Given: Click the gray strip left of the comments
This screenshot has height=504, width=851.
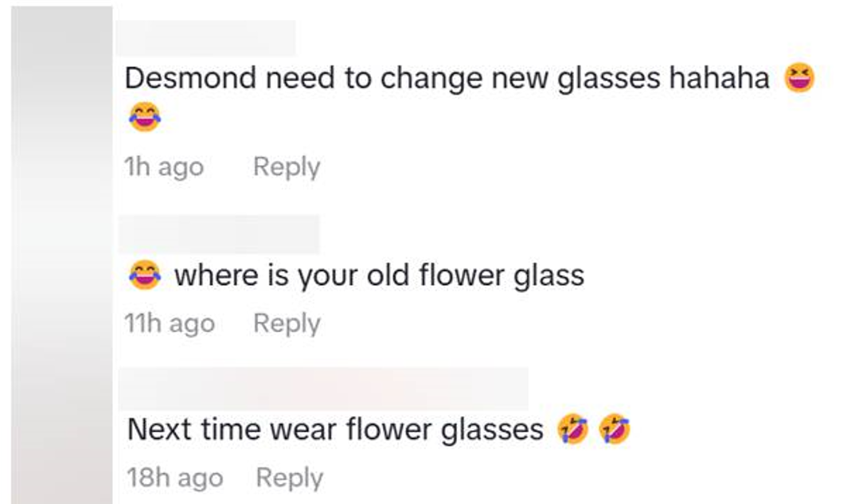Looking at the screenshot, I should pyautogui.click(x=61, y=255).
